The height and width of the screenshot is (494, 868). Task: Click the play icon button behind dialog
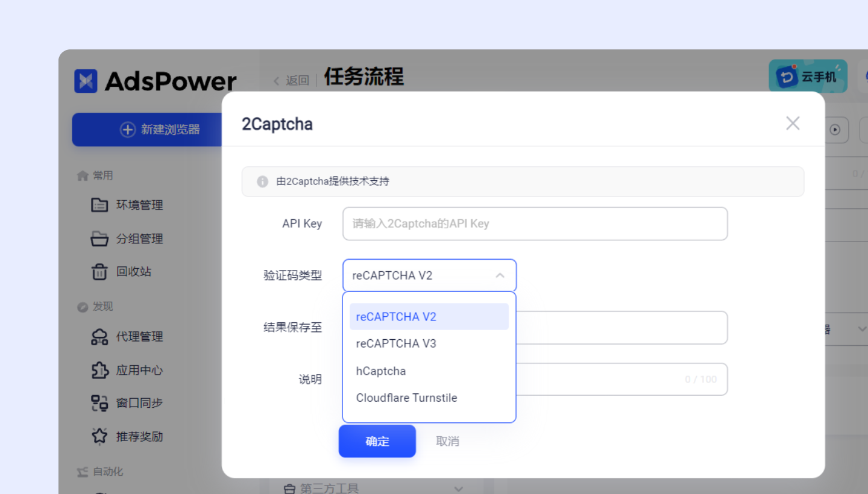click(835, 130)
